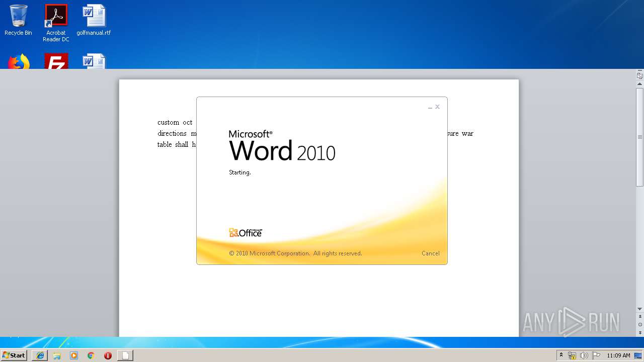
Task: Open the Action Center flag icon
Action: pos(596,355)
